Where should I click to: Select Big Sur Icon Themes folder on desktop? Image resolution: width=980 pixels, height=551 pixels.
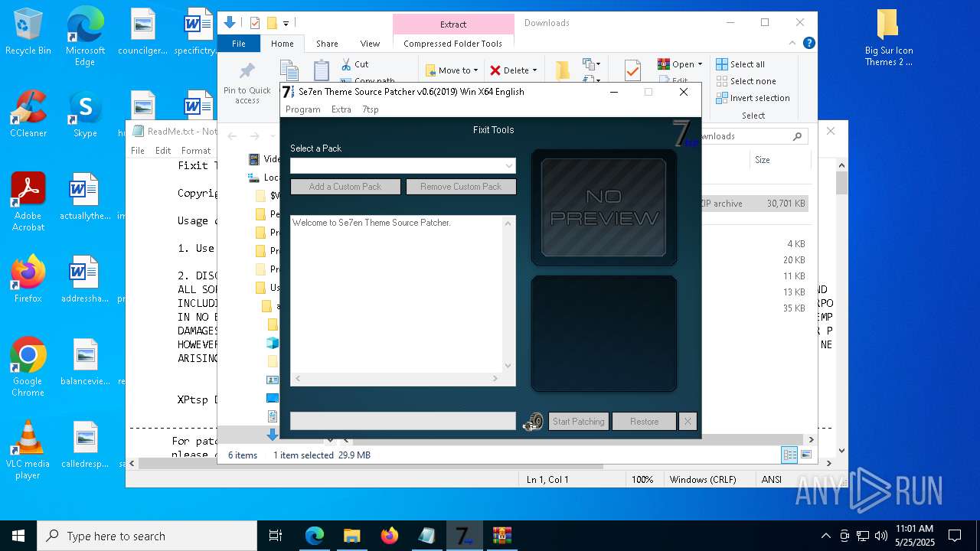pyautogui.click(x=888, y=38)
